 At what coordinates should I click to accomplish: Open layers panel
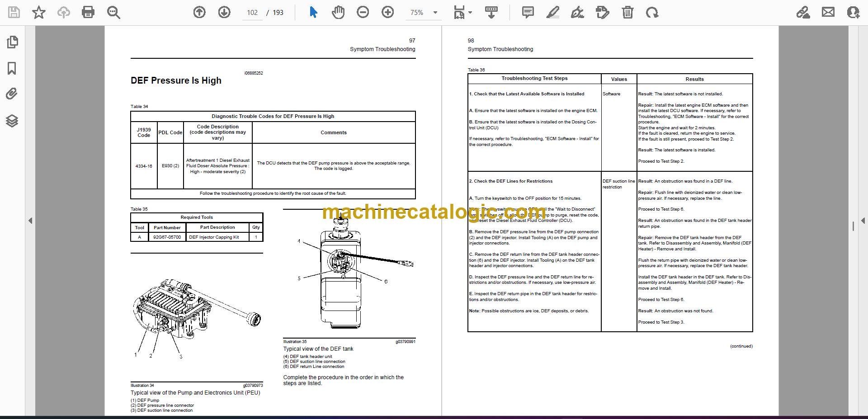click(x=12, y=121)
